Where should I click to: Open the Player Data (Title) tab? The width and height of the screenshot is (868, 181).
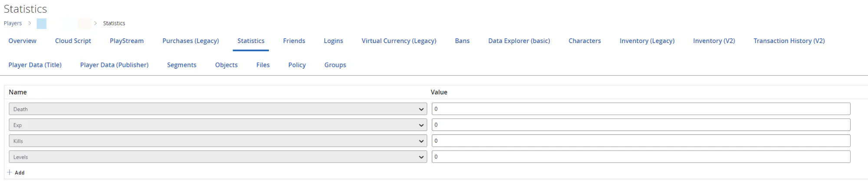(35, 65)
